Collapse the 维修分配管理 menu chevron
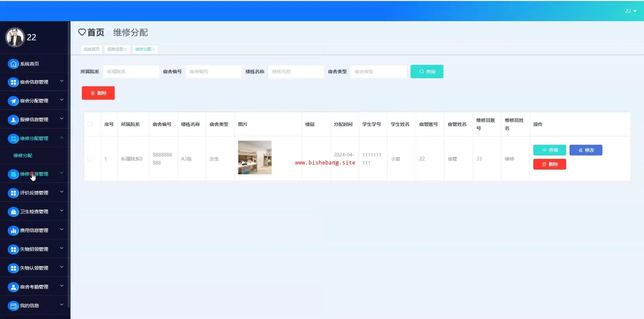Screen dimensions: 644x319 (x=62, y=138)
